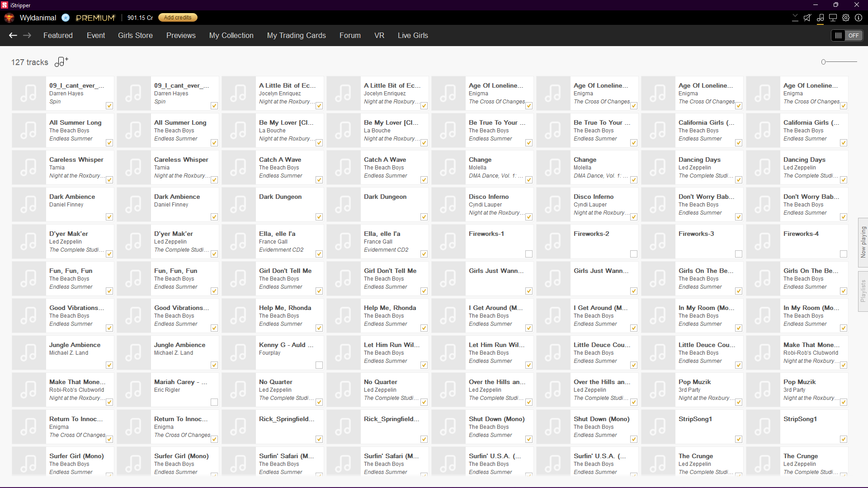Restore down the iStripper window
Viewport: 868px width, 488px height.
point(836,5)
